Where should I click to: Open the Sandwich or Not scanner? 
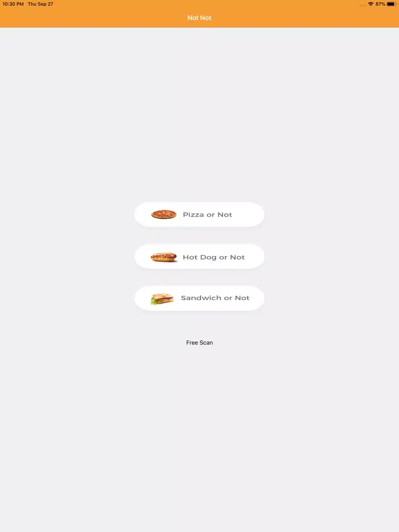click(199, 298)
